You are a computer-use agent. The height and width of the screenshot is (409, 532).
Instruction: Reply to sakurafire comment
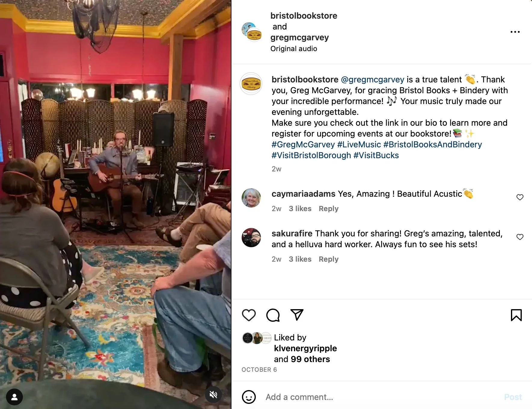click(329, 259)
